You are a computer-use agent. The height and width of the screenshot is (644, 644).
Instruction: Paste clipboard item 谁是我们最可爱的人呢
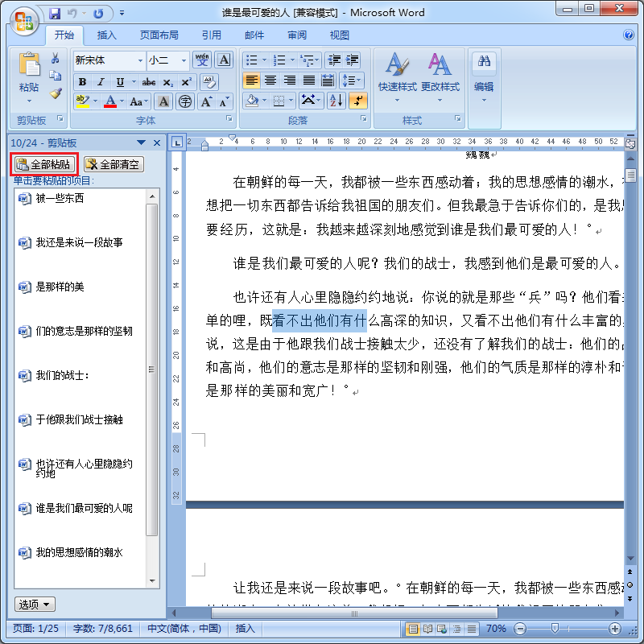pos(85,508)
